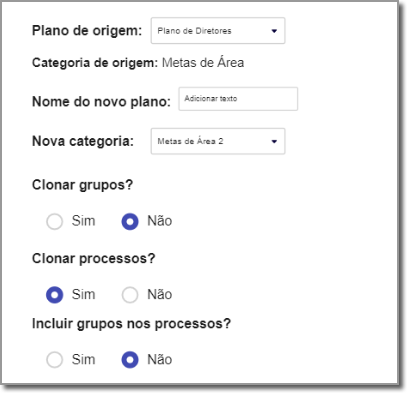The width and height of the screenshot is (407, 393).
Task: Click the 'Clonar grupos?' heading
Action: [83, 185]
